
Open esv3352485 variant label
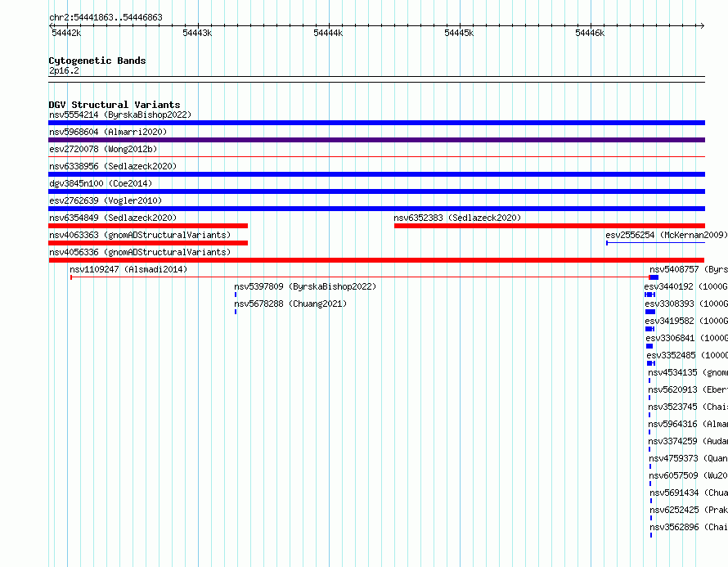point(687,355)
